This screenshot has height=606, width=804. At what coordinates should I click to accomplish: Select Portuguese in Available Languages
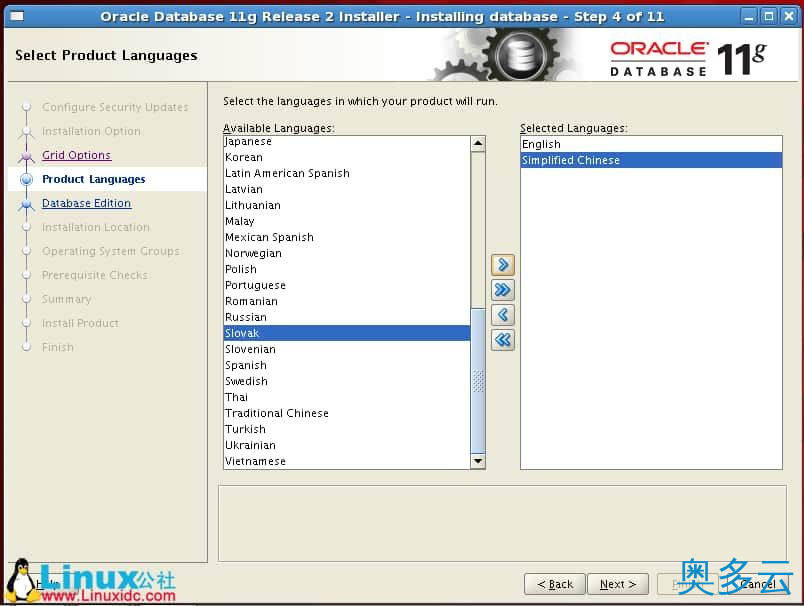pyautogui.click(x=347, y=285)
